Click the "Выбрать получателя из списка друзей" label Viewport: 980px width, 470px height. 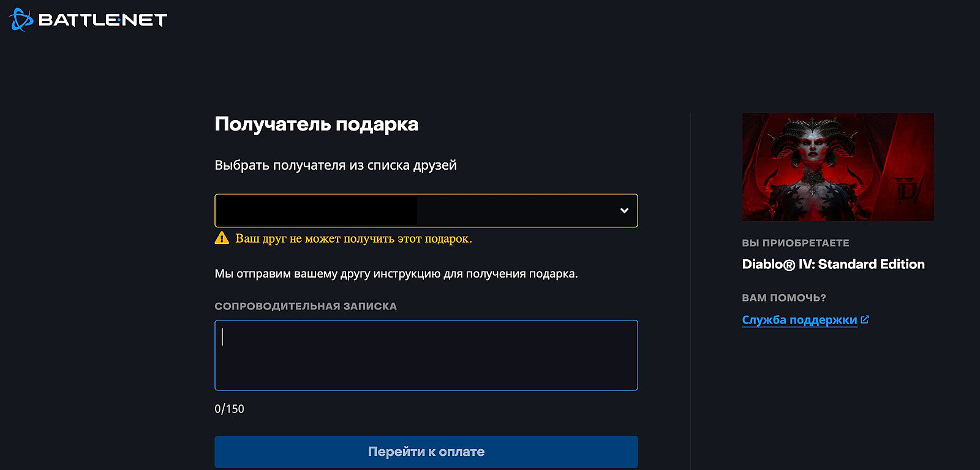click(x=335, y=165)
